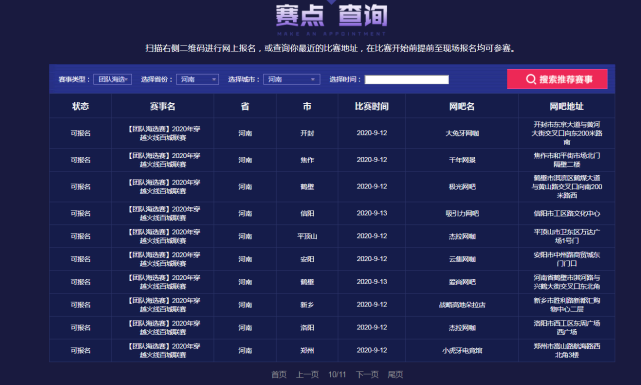The width and height of the screenshot is (641, 385).
Task: Click the 2020-9-12 date in 郑州 row
Action: tap(372, 351)
